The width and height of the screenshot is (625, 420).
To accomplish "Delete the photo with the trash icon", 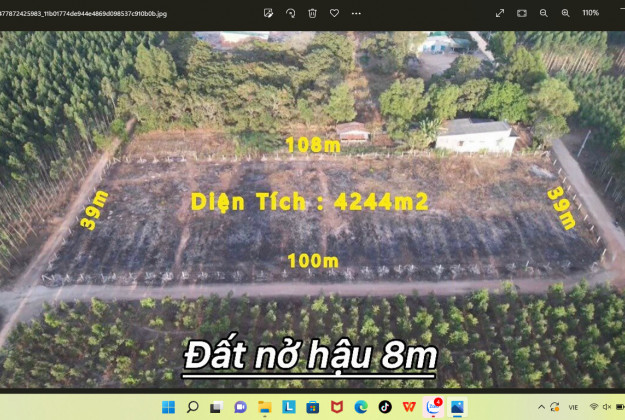I will coord(312,13).
